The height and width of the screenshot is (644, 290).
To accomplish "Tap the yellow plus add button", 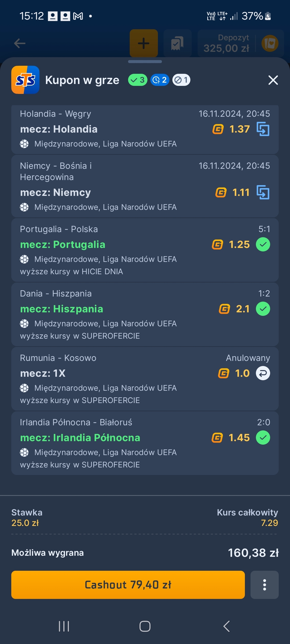I will click(144, 43).
